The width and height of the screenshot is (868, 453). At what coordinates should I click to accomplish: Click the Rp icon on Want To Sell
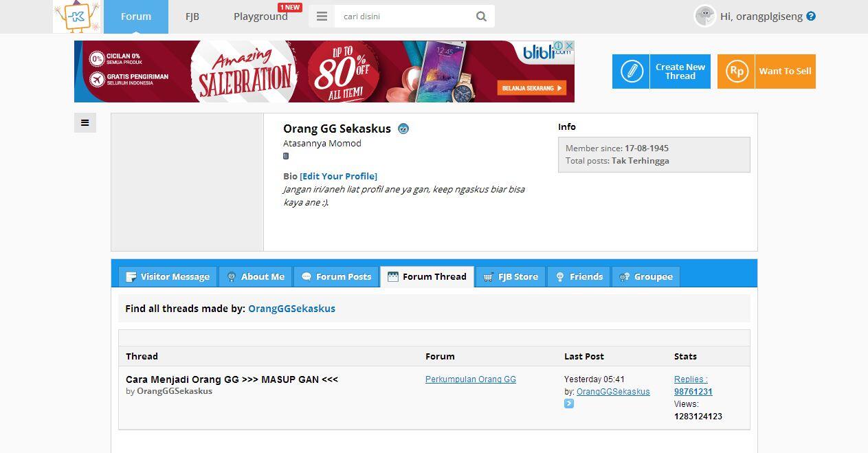tap(736, 71)
